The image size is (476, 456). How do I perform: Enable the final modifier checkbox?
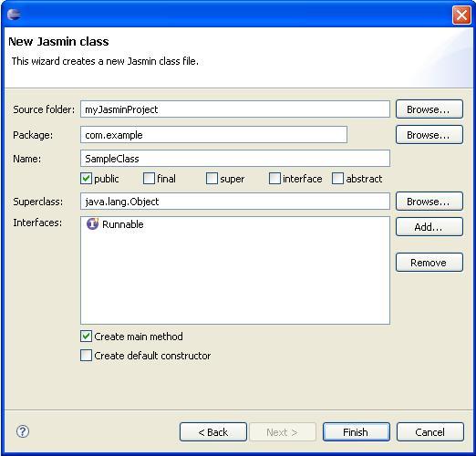[x=149, y=179]
